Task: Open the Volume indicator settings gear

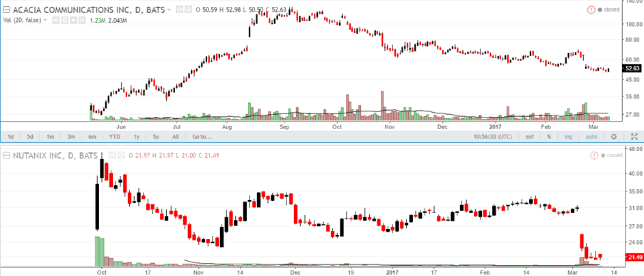Action: [x=64, y=20]
